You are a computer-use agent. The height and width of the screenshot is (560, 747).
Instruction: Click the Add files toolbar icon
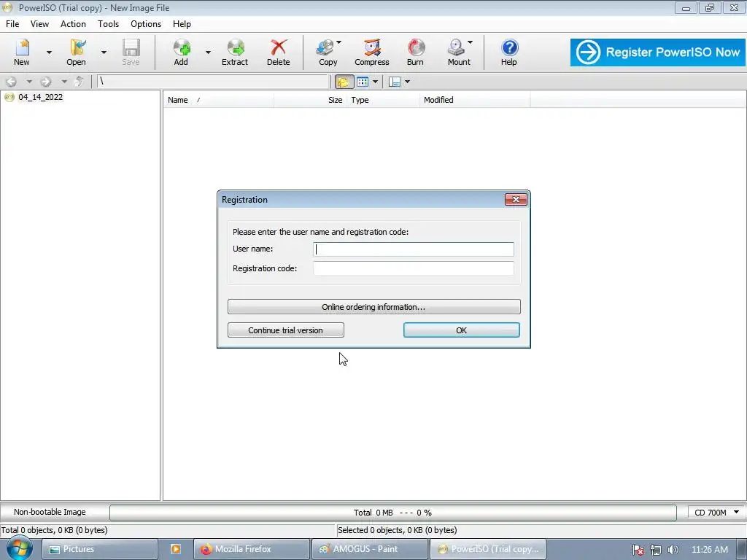tap(181, 52)
